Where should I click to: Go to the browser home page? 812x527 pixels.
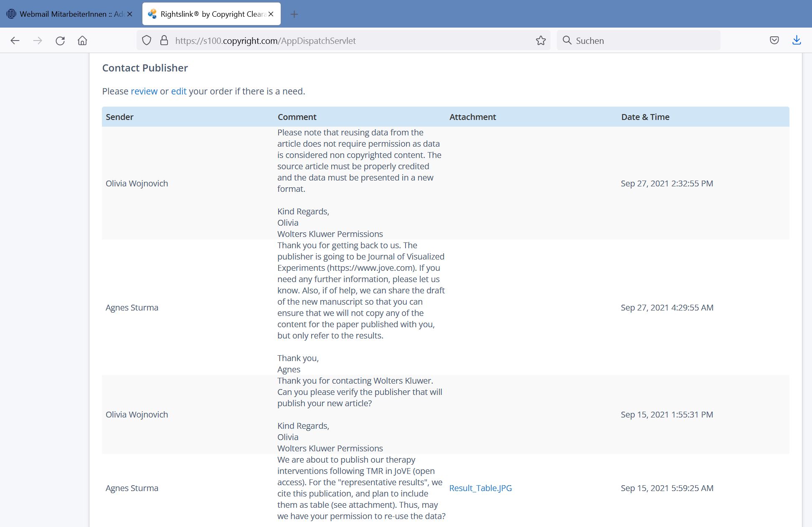click(x=82, y=41)
